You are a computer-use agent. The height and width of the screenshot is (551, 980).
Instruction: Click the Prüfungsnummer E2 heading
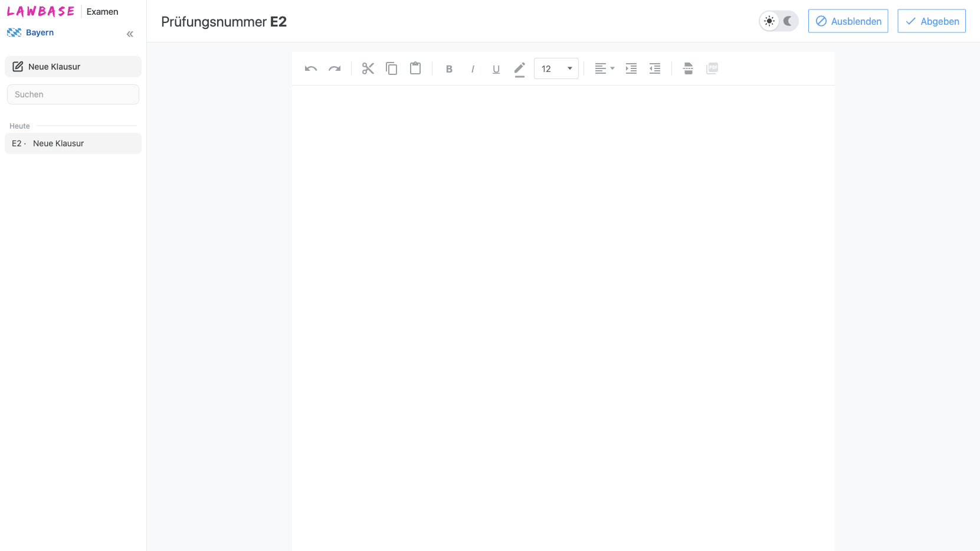224,22
